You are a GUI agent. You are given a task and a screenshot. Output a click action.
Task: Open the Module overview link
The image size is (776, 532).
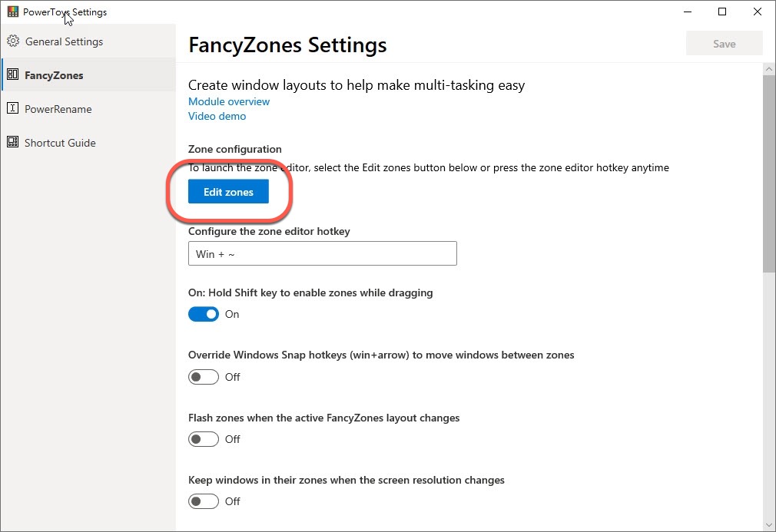pyautogui.click(x=229, y=101)
